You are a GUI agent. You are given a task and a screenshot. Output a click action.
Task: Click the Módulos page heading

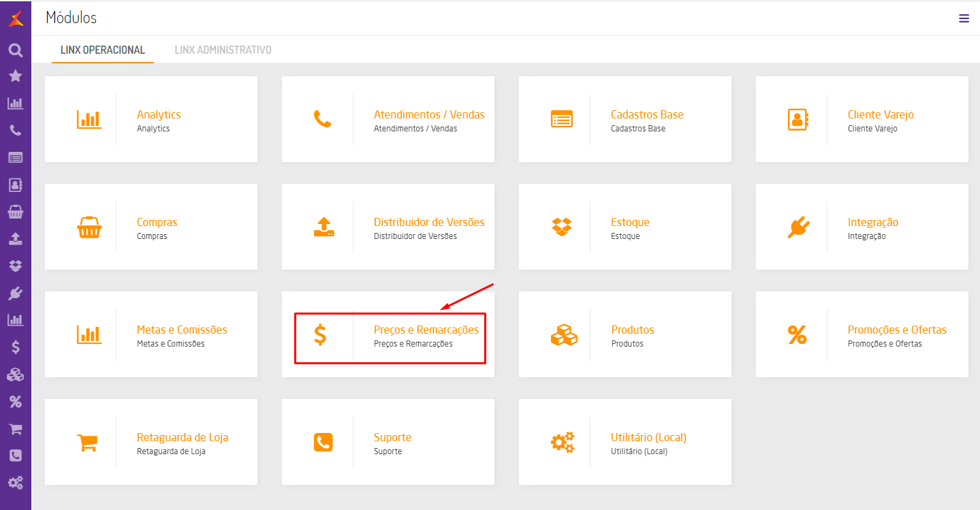coord(72,18)
